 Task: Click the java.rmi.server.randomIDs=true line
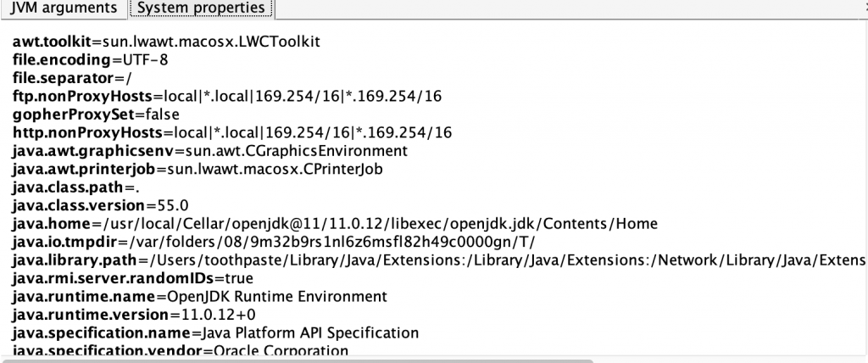(x=133, y=278)
